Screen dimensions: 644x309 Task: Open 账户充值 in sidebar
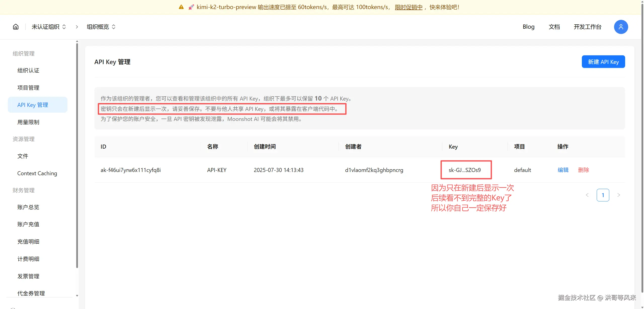click(x=28, y=224)
